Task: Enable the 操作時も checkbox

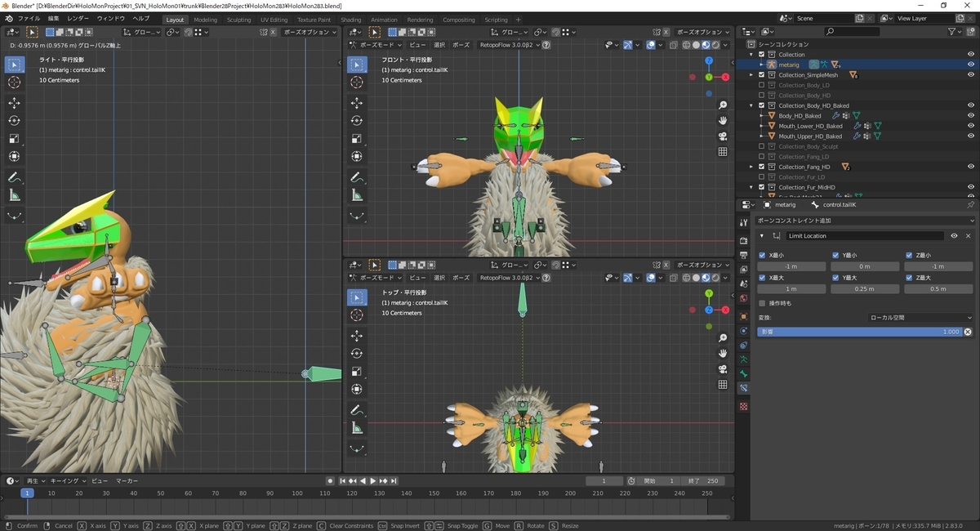Action: (x=762, y=303)
